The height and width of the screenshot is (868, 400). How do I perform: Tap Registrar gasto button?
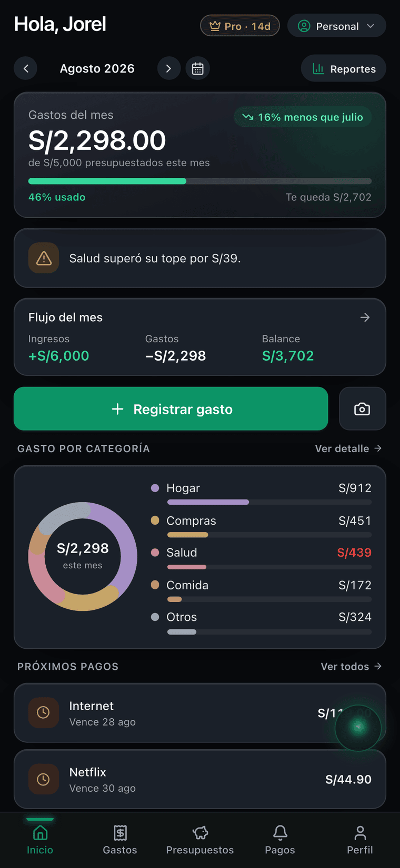[x=171, y=409]
